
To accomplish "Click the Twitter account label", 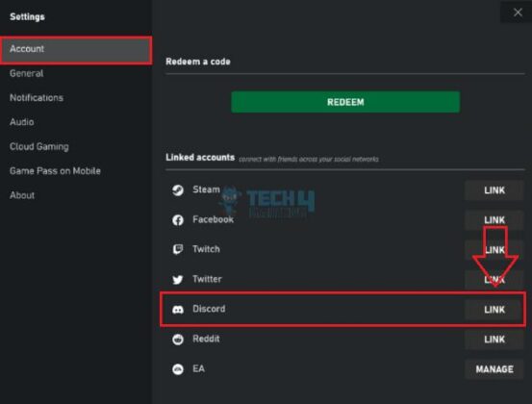I will click(x=207, y=279).
